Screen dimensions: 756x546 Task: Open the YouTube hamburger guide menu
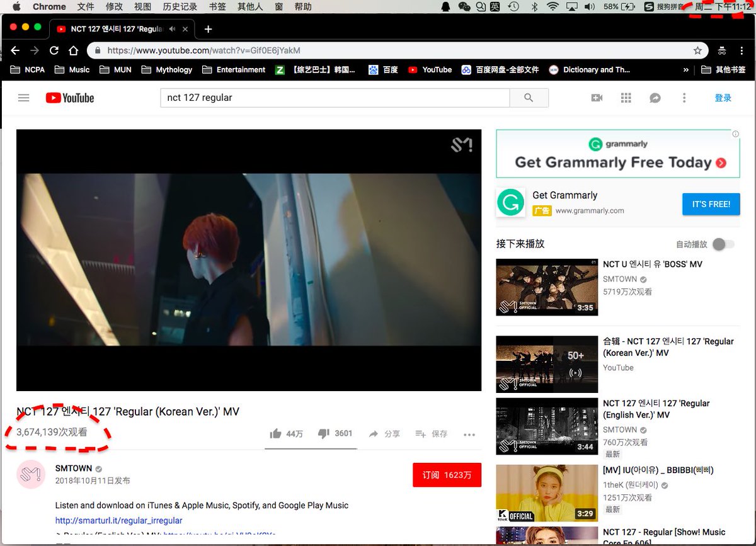click(x=24, y=98)
